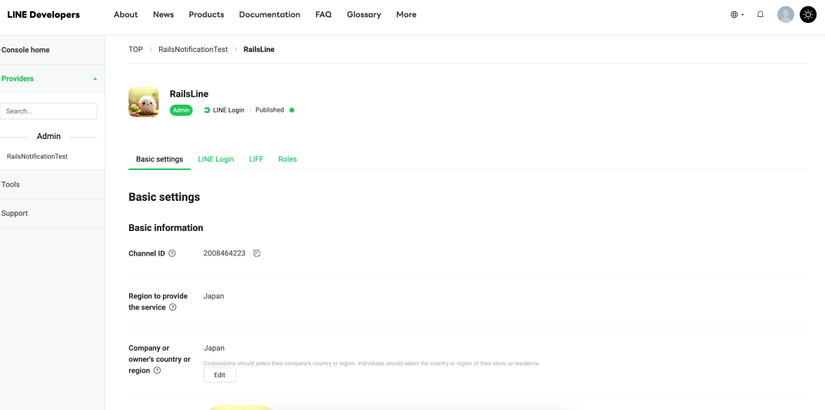Copy the Channel ID value
Image resolution: width=825 pixels, height=410 pixels.
pyautogui.click(x=256, y=253)
